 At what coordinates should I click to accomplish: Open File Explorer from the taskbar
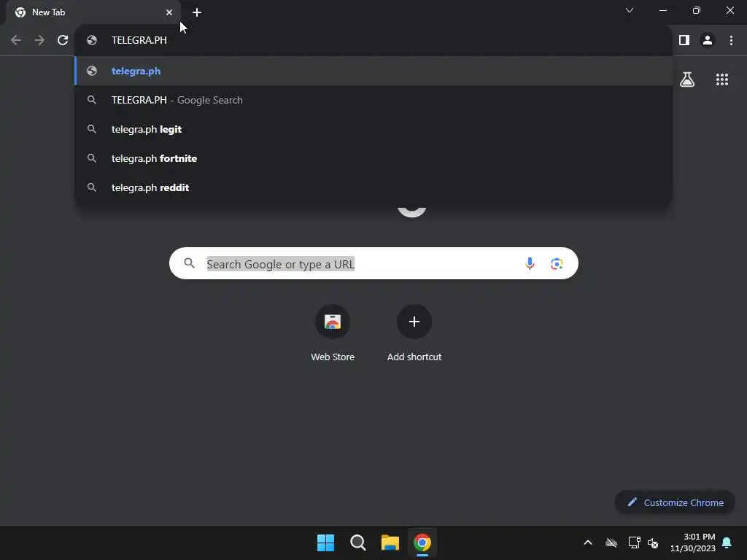[390, 542]
